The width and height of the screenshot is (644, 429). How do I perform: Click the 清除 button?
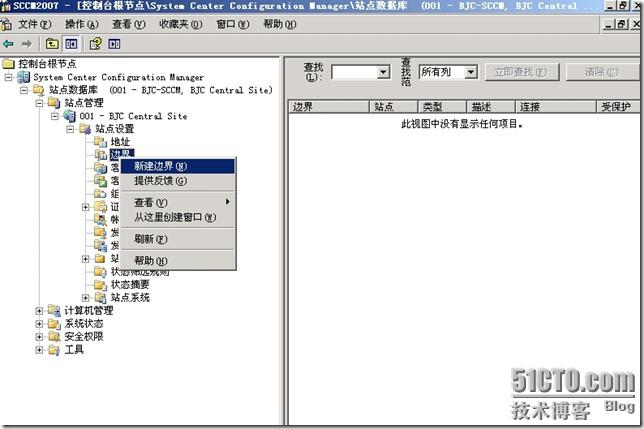point(602,72)
